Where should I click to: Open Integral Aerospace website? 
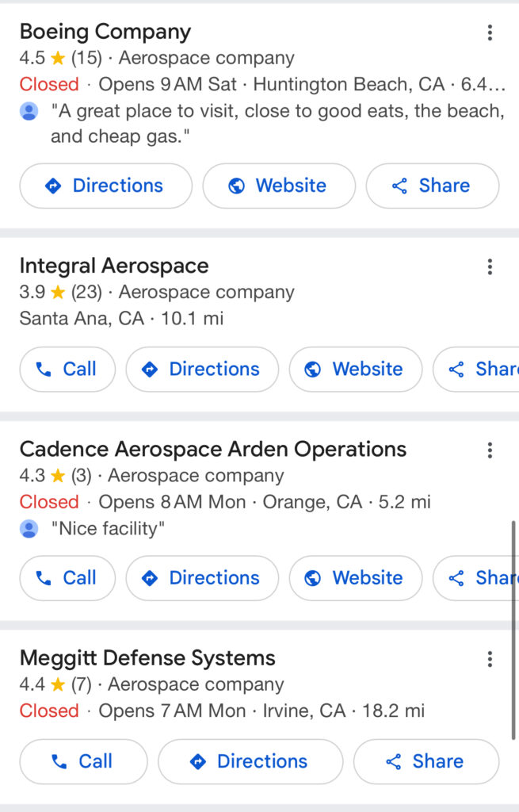(x=356, y=370)
